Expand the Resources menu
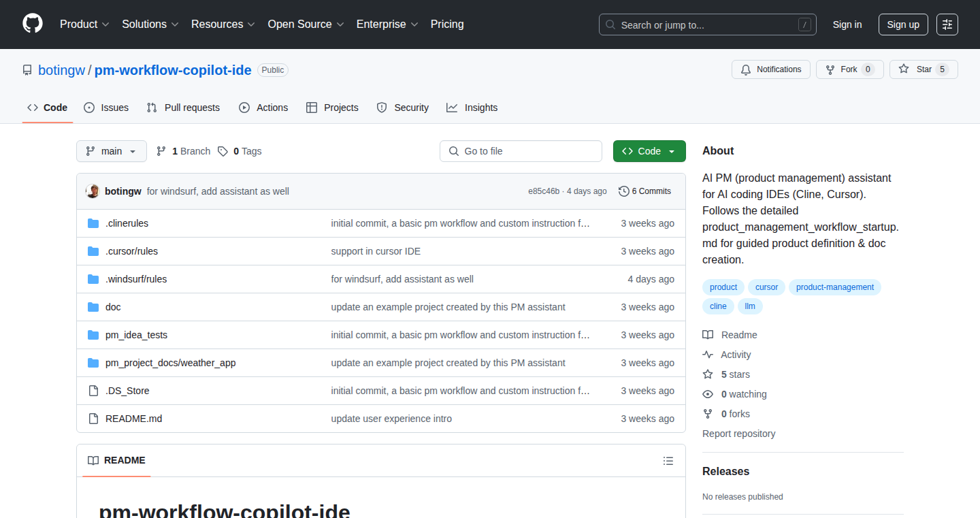980x518 pixels. [223, 24]
